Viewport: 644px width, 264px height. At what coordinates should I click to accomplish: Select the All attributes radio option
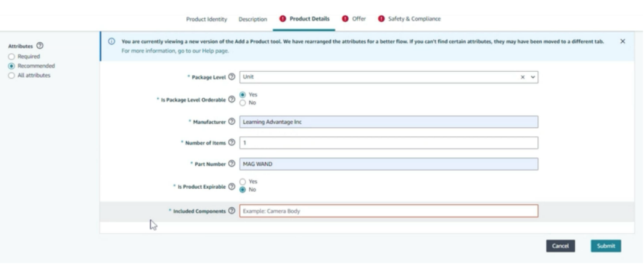(11, 75)
